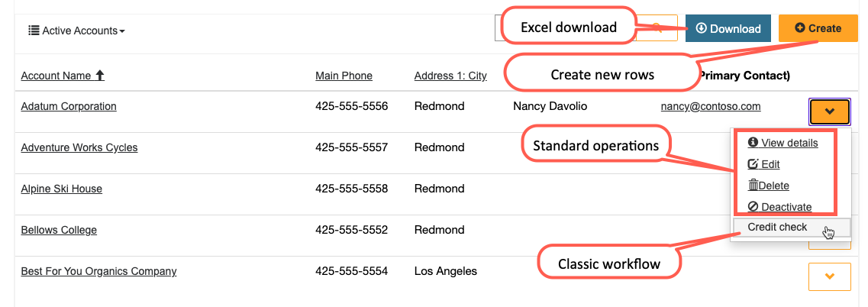Click the ascending sort arrow next to Account Name

coord(100,76)
